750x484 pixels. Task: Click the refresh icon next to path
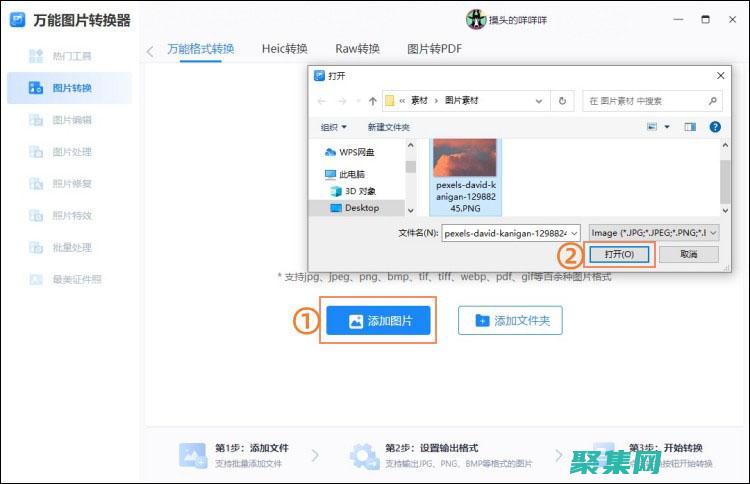coord(562,101)
